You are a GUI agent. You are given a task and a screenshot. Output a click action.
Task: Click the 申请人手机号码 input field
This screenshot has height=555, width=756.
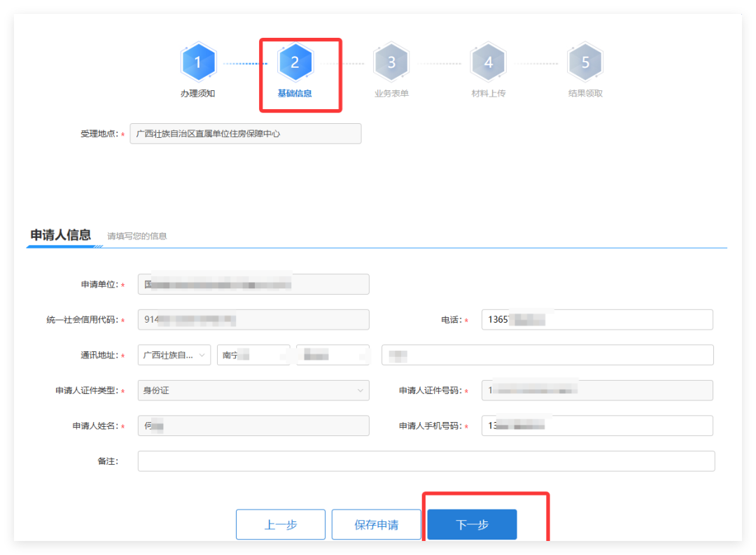pos(596,426)
